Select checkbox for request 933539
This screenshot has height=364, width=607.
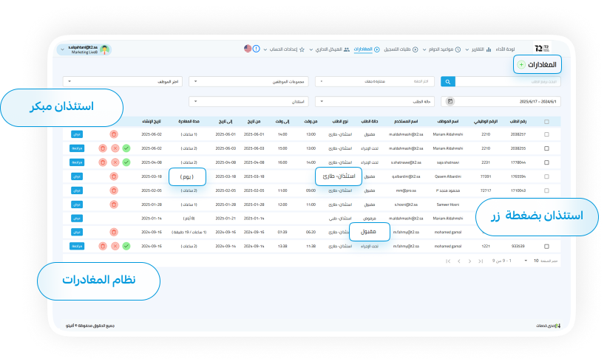click(546, 245)
